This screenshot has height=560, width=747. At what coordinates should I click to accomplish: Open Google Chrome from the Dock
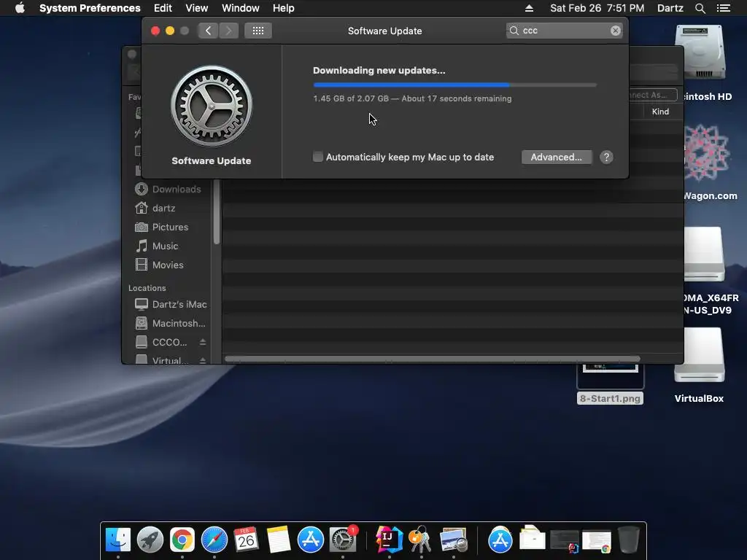tap(182, 540)
